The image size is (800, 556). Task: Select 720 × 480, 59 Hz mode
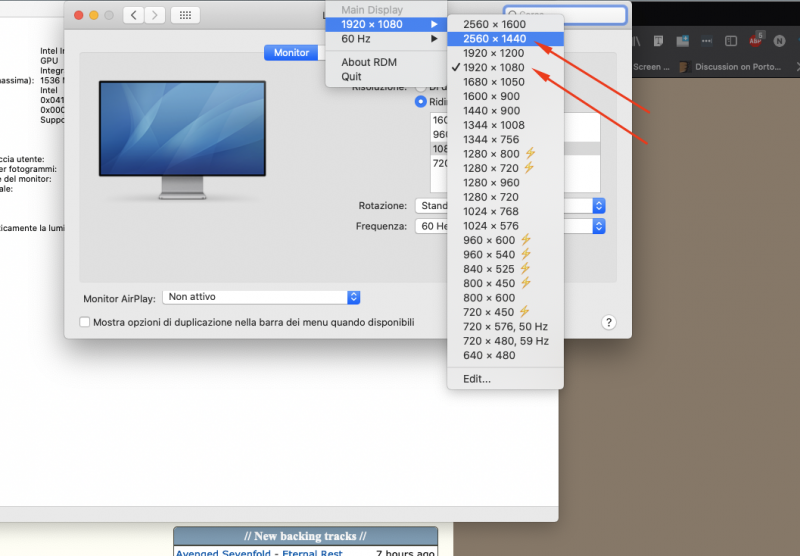(505, 341)
